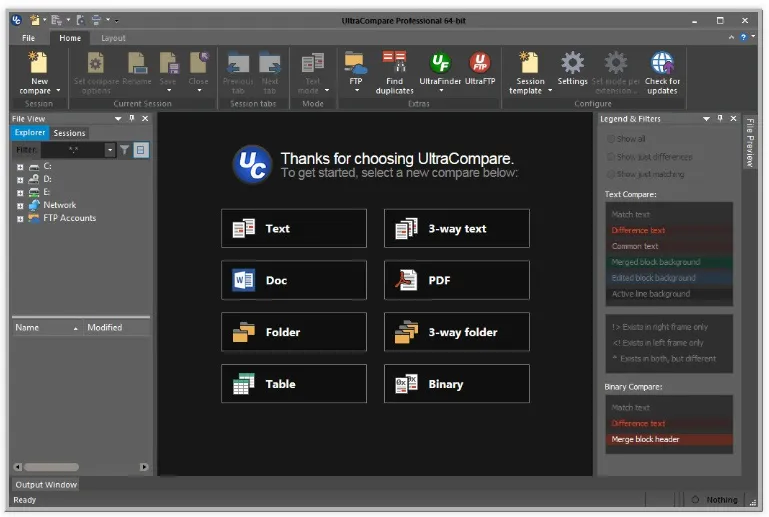Click the Text mode icon

coord(313,63)
